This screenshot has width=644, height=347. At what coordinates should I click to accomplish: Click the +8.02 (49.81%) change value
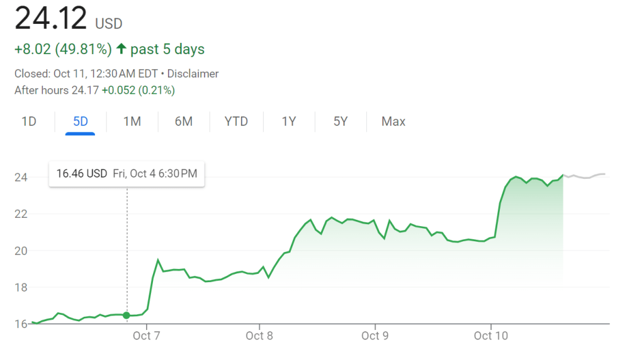pos(63,49)
